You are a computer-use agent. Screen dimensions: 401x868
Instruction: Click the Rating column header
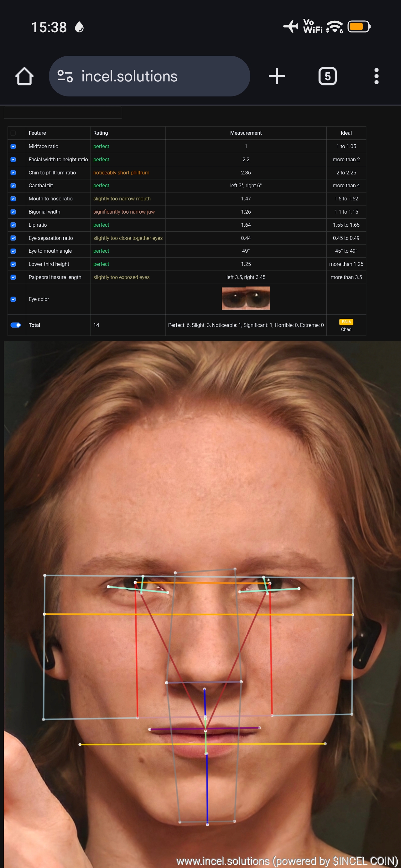point(101,133)
